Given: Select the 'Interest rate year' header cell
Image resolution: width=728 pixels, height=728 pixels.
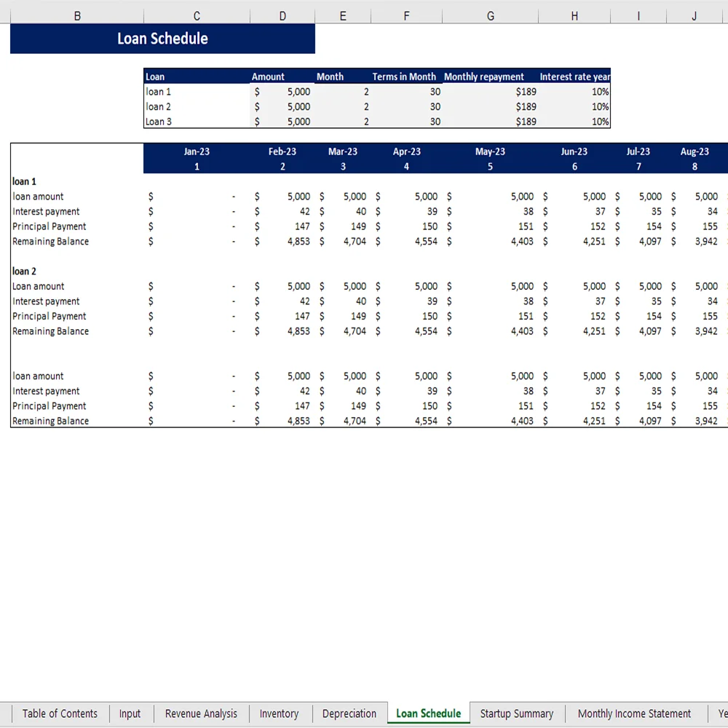Looking at the screenshot, I should pyautogui.click(x=574, y=76).
